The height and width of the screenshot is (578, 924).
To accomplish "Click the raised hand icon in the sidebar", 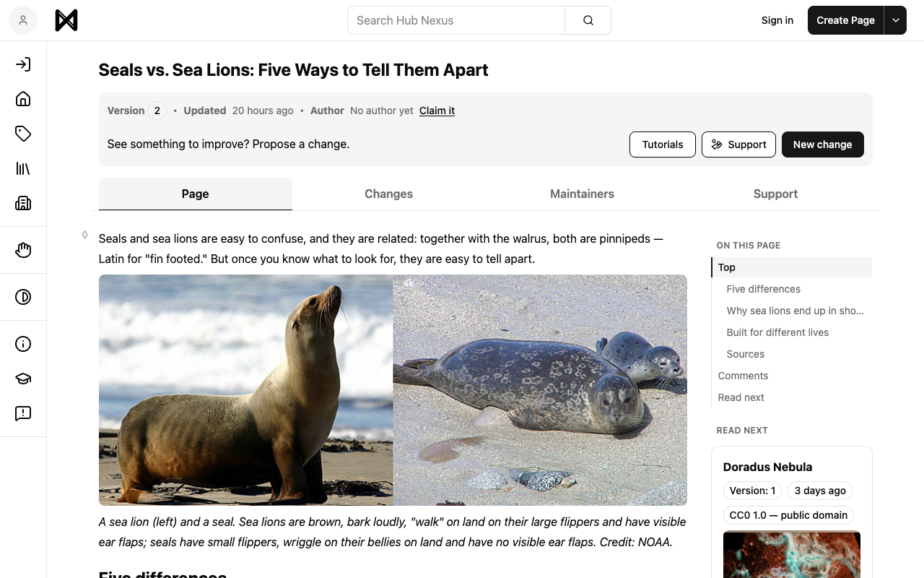I will 23,250.
